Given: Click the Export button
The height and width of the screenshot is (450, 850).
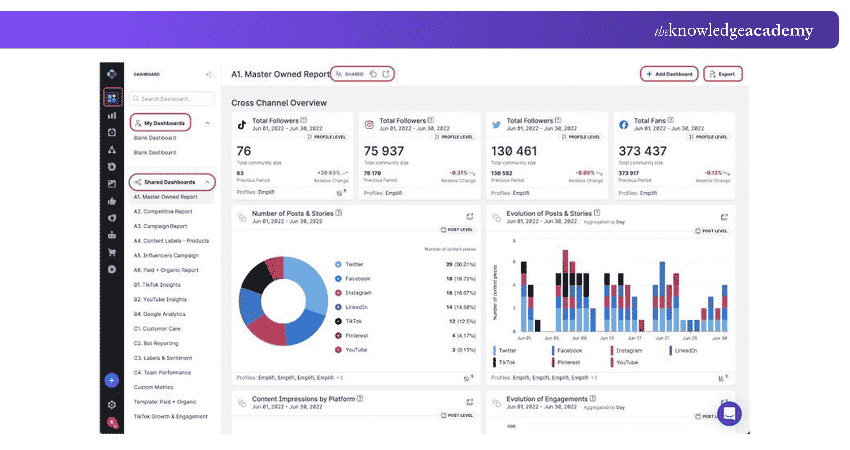Looking at the screenshot, I should [723, 74].
